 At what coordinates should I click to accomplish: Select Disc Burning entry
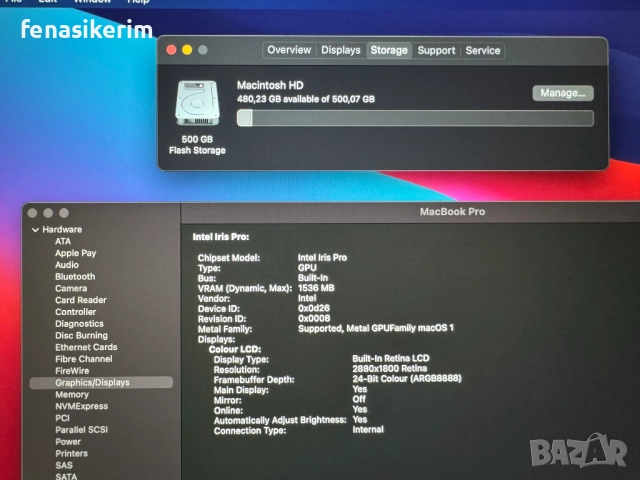point(81,336)
